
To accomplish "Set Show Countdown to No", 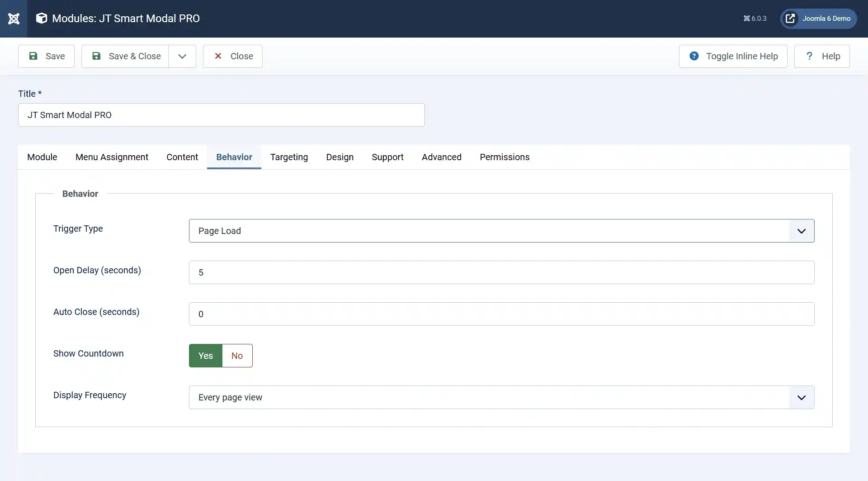I will click(237, 356).
